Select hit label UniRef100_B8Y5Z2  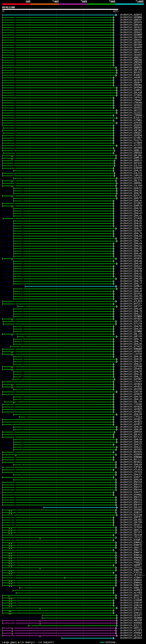131,72
